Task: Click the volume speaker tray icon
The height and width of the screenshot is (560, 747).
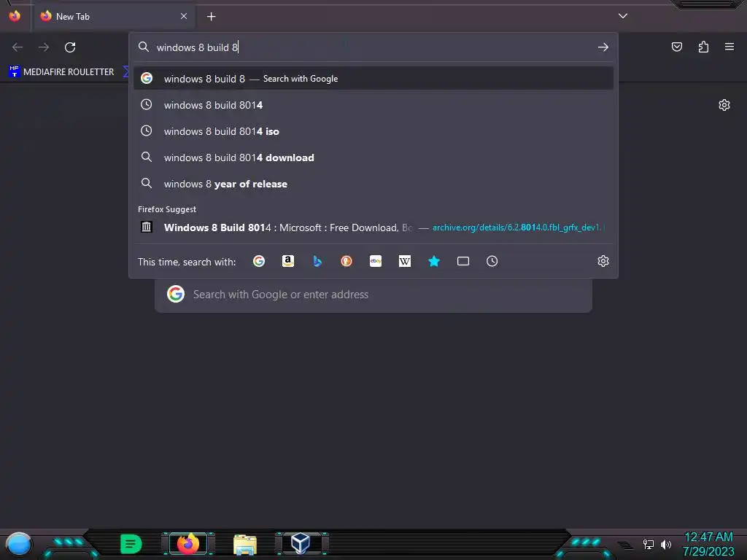Action: [x=665, y=544]
